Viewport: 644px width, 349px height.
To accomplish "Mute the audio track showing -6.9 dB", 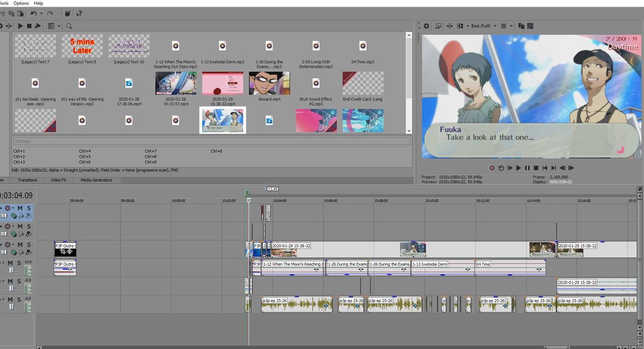I will click(x=10, y=299).
